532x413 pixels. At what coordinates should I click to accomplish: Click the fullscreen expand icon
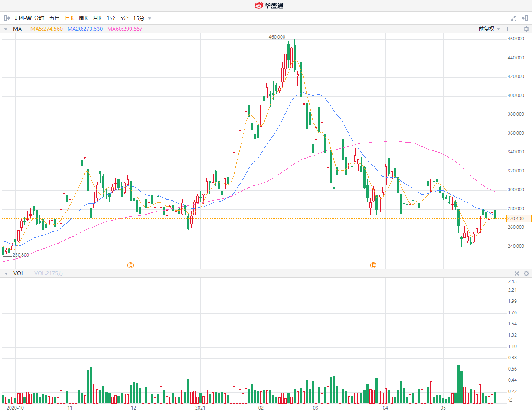513,18
